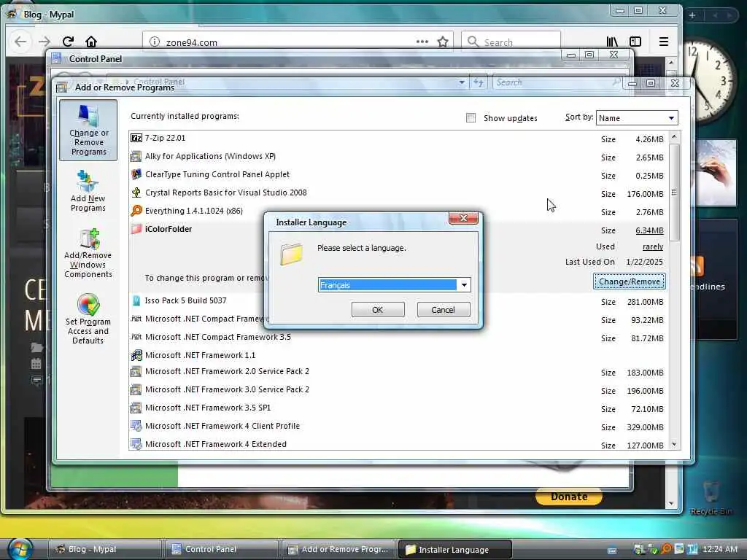Click the 'rarely' usage link
The height and width of the screenshot is (560, 747).
pyautogui.click(x=653, y=246)
